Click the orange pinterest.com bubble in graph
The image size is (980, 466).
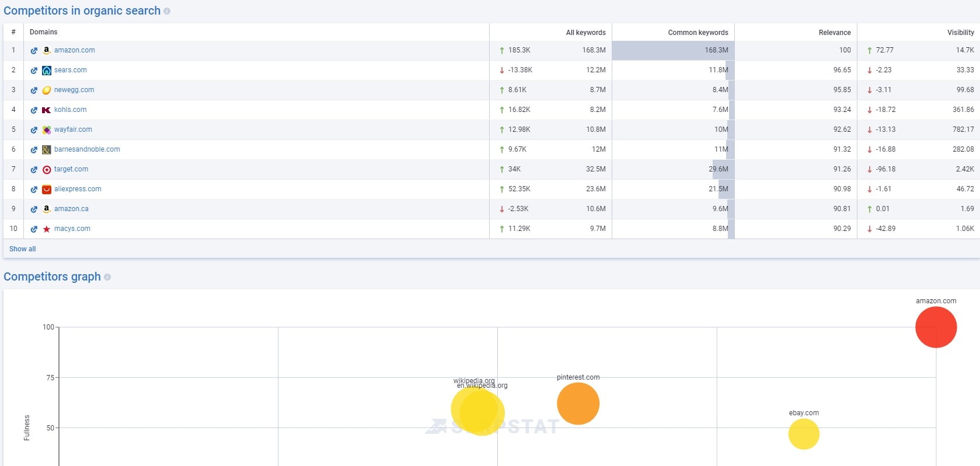click(x=578, y=404)
